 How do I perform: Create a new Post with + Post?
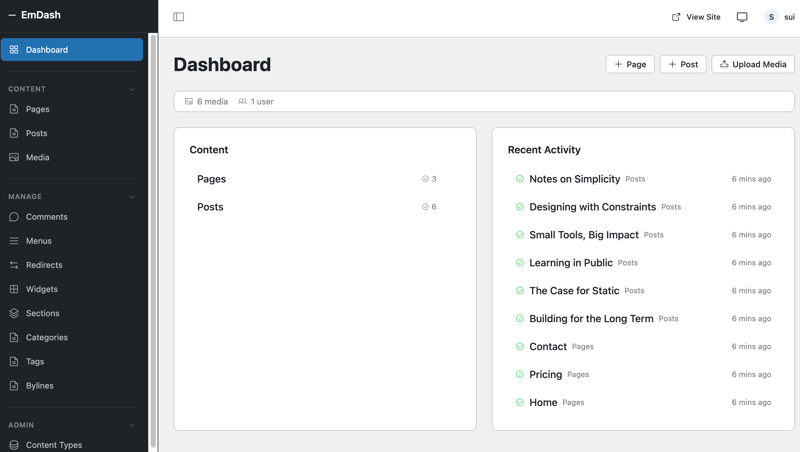(x=683, y=64)
